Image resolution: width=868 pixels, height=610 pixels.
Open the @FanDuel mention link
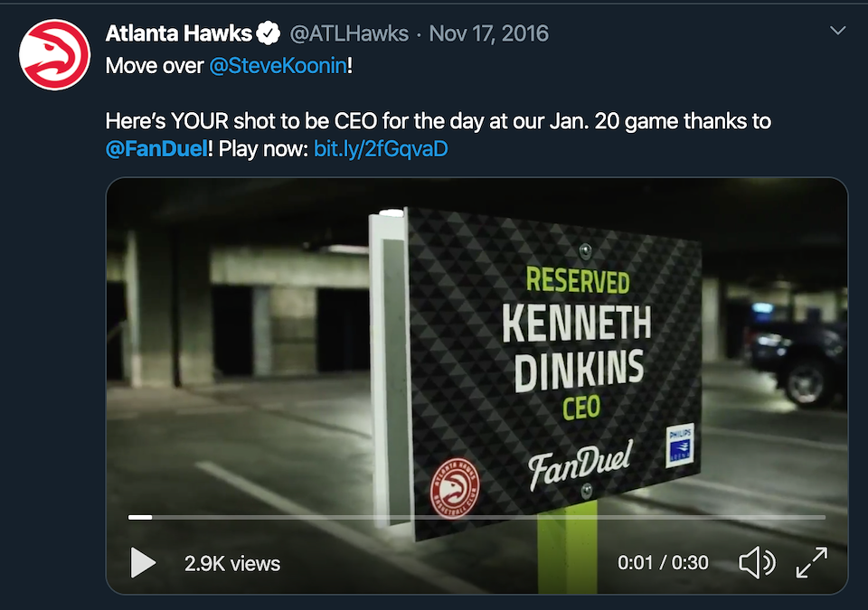(x=156, y=148)
